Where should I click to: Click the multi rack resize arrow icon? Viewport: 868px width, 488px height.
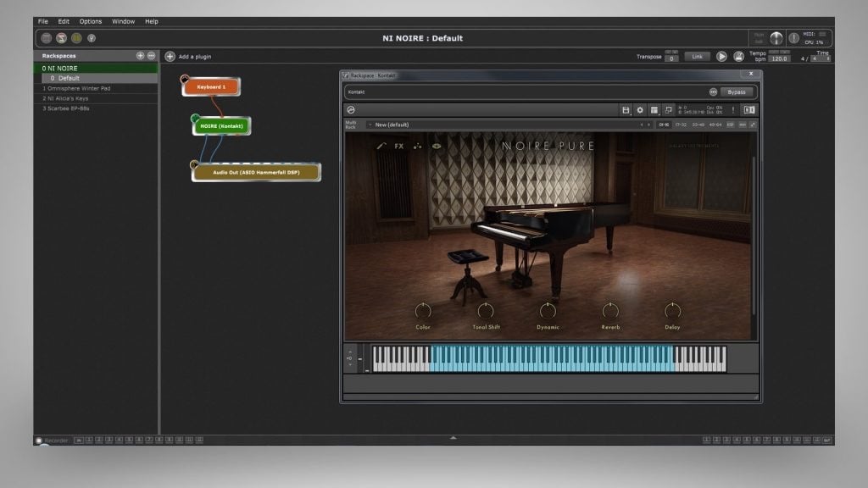point(753,125)
